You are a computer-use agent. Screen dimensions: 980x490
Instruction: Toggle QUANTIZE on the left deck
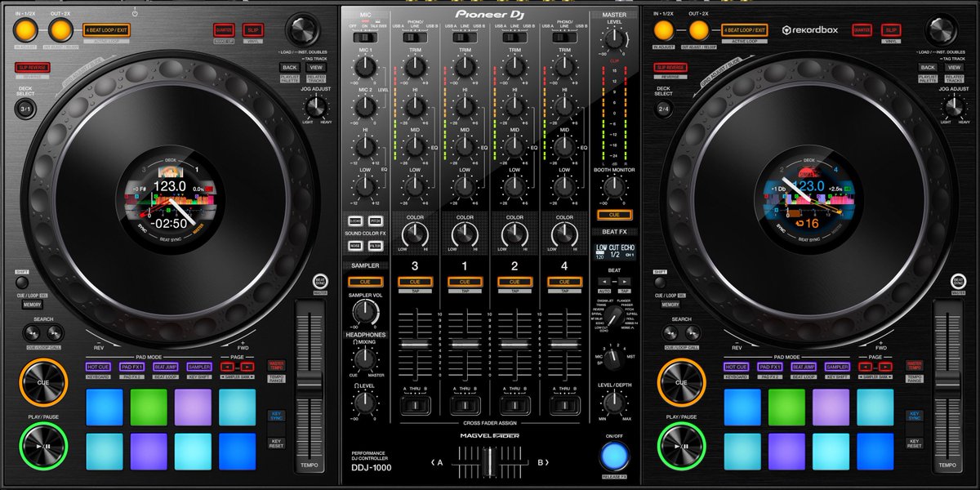[x=222, y=29]
